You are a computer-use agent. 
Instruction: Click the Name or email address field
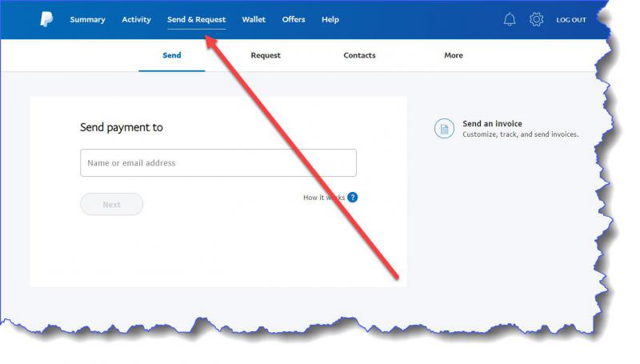coord(218,163)
